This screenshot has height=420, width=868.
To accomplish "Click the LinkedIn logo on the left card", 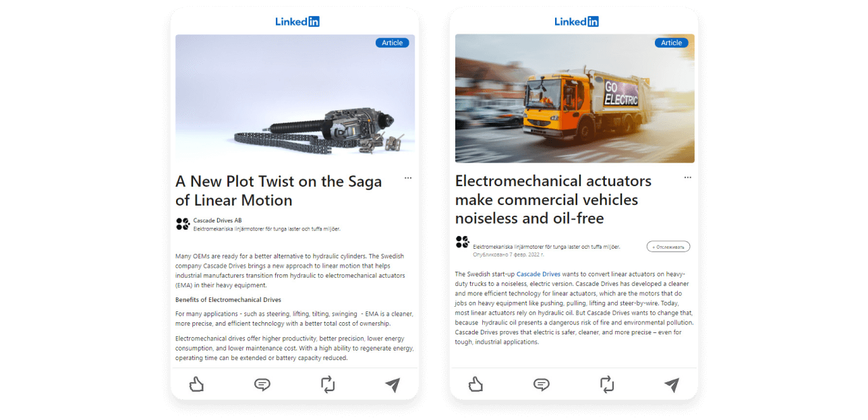I will tap(297, 22).
